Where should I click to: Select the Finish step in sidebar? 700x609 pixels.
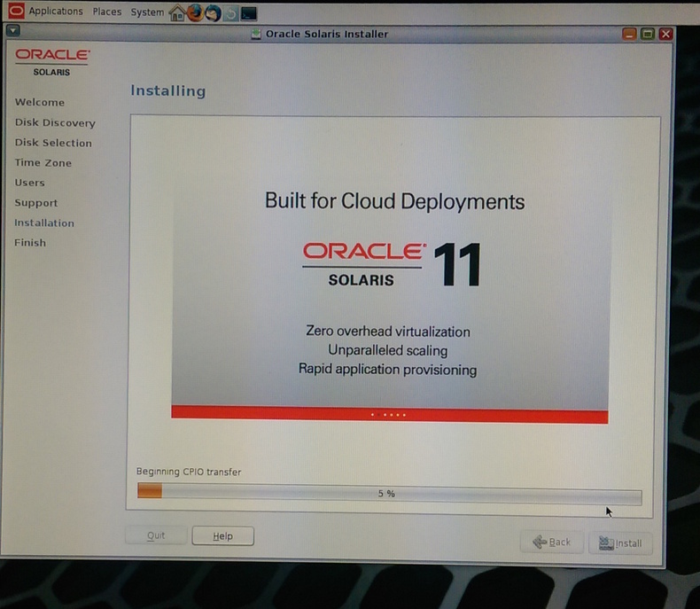coord(30,243)
